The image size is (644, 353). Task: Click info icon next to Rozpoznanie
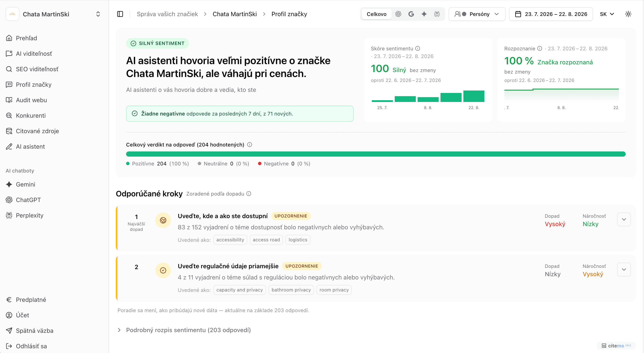pos(539,48)
